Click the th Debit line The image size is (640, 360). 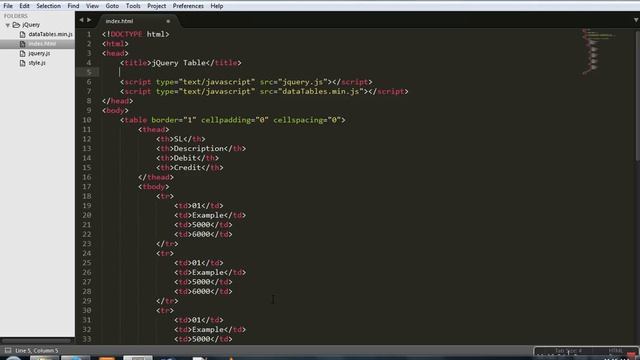(187, 158)
